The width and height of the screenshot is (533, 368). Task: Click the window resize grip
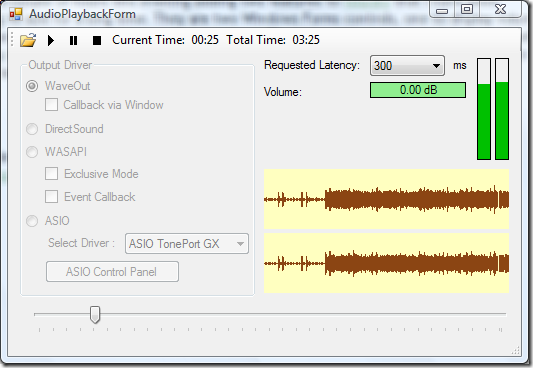pos(516,350)
